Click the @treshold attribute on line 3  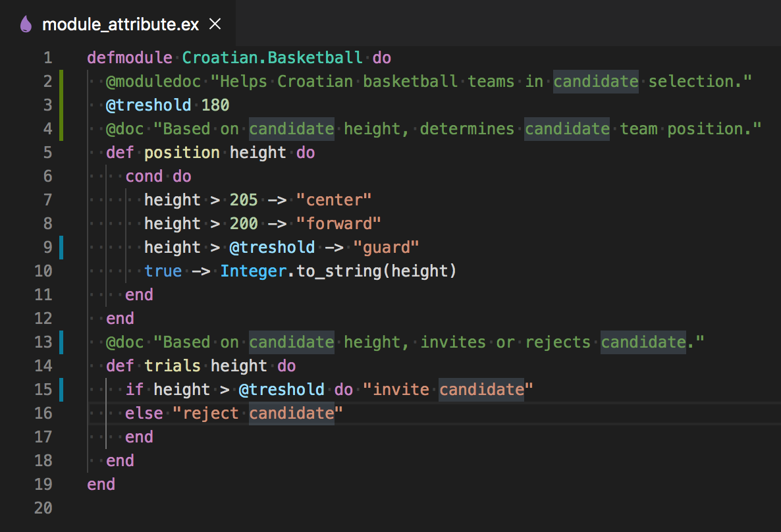[149, 105]
